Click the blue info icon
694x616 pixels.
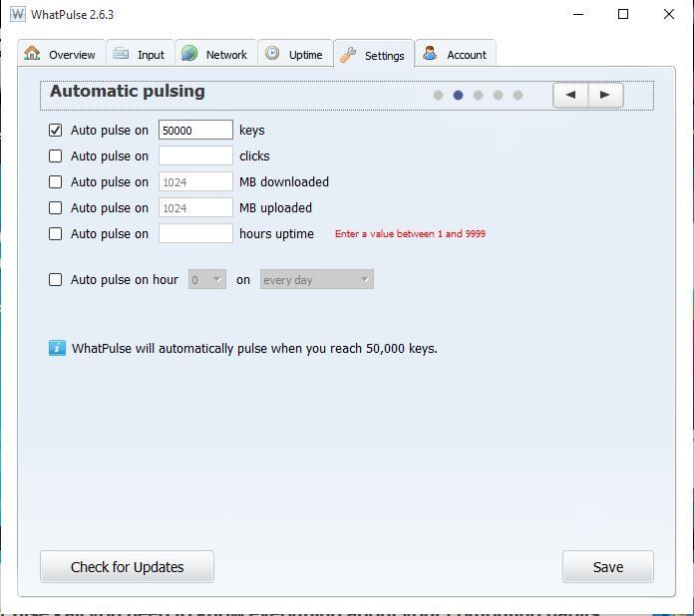click(57, 348)
